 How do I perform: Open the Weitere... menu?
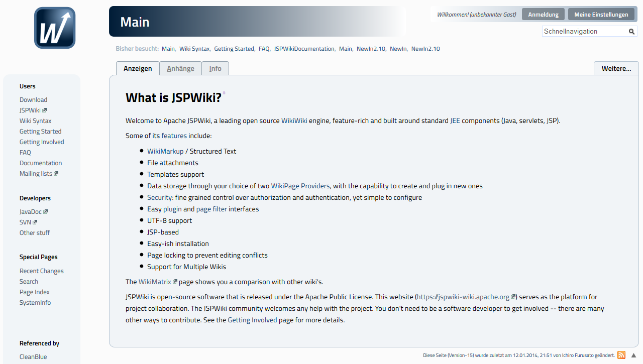click(x=616, y=68)
